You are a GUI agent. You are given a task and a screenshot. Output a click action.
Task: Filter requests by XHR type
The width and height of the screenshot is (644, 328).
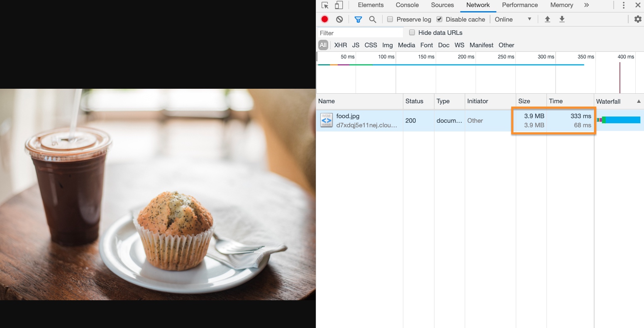(x=340, y=45)
